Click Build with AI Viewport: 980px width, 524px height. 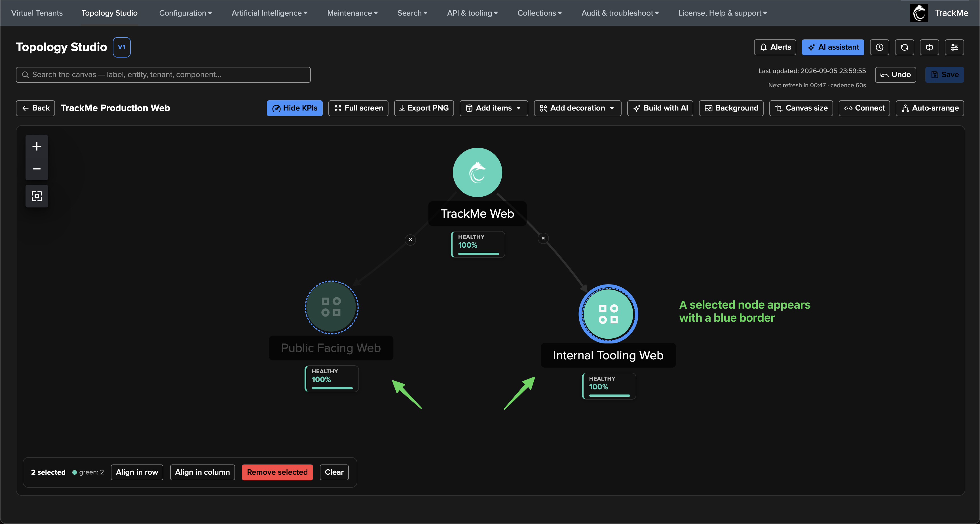[660, 108]
